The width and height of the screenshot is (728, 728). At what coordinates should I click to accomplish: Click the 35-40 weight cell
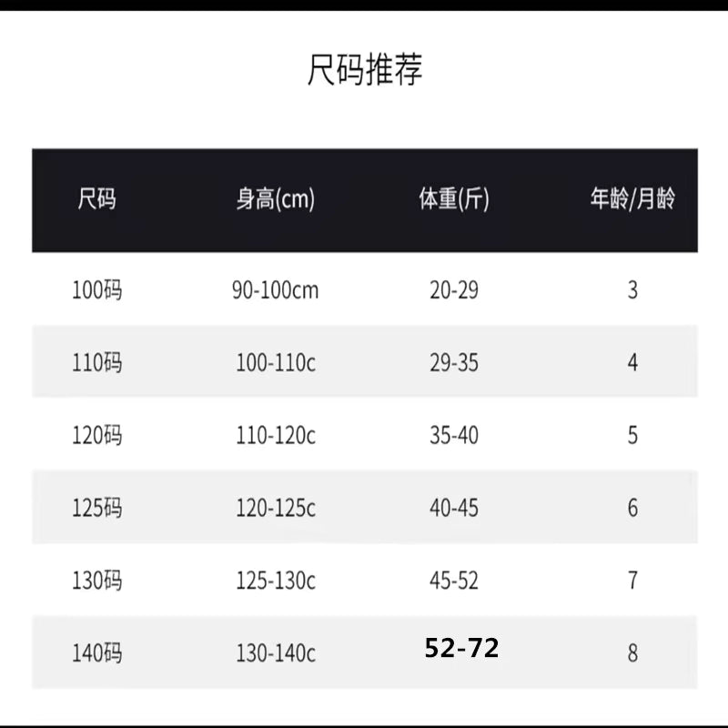coord(453,435)
